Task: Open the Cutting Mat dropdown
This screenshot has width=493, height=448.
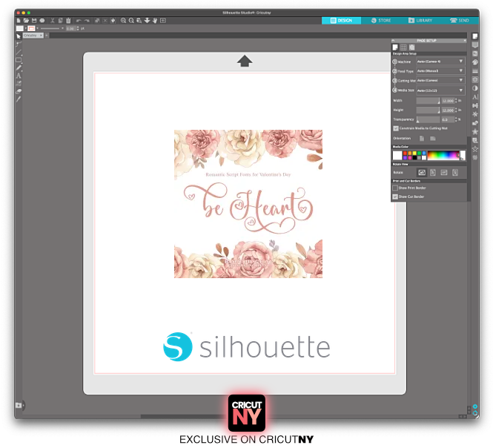Action: tap(440, 81)
